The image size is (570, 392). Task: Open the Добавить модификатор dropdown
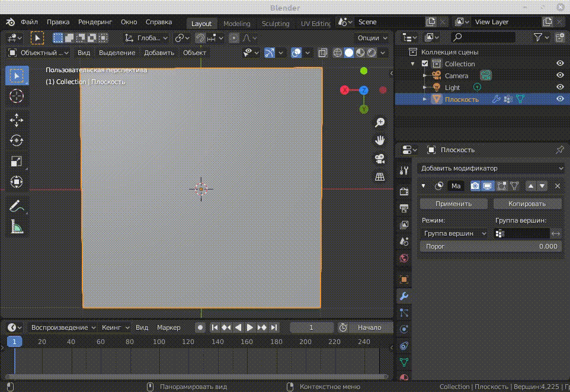point(491,169)
